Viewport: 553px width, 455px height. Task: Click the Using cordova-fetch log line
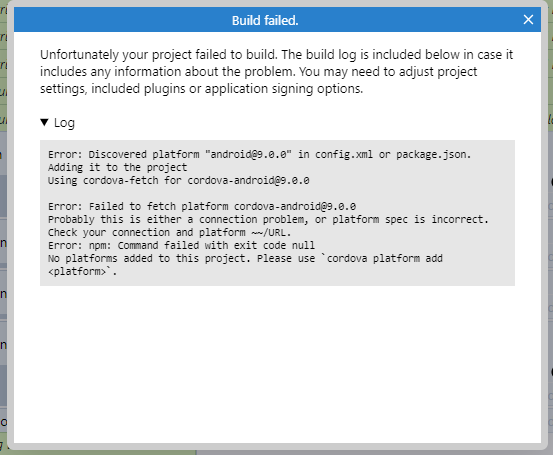(x=179, y=180)
